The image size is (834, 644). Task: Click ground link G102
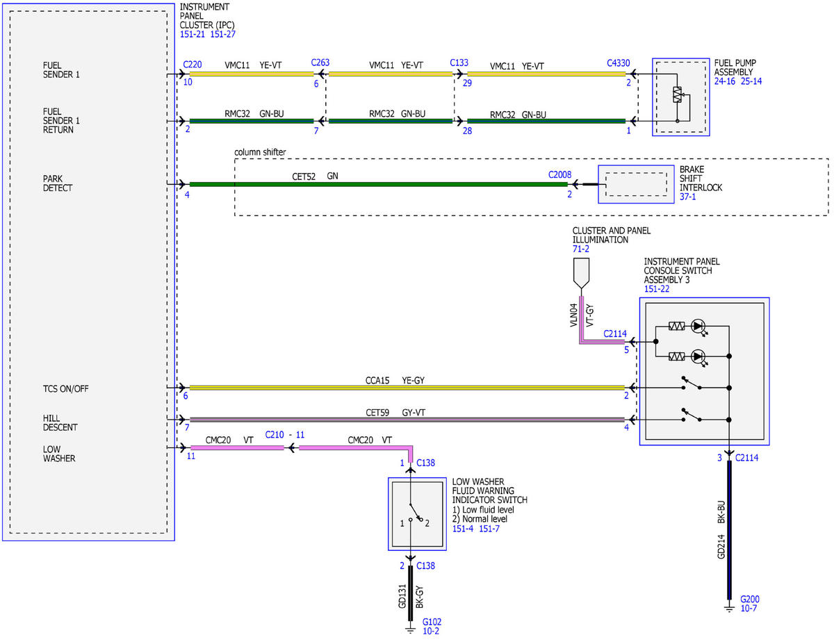pyautogui.click(x=432, y=622)
